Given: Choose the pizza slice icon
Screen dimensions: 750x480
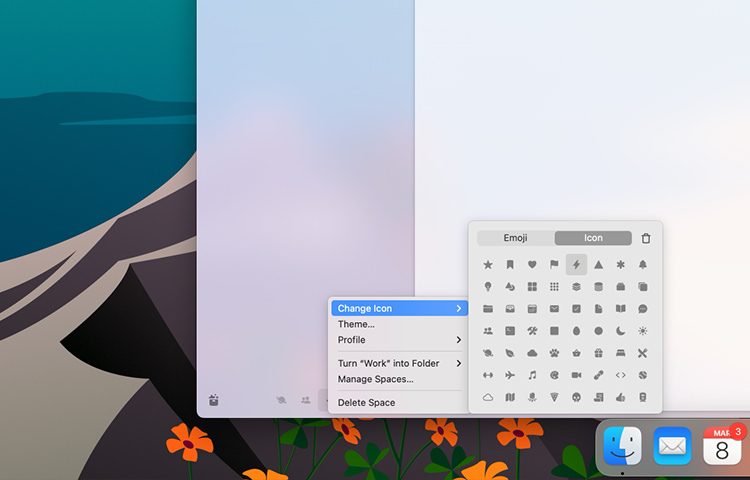Looking at the screenshot, I should (x=554, y=397).
